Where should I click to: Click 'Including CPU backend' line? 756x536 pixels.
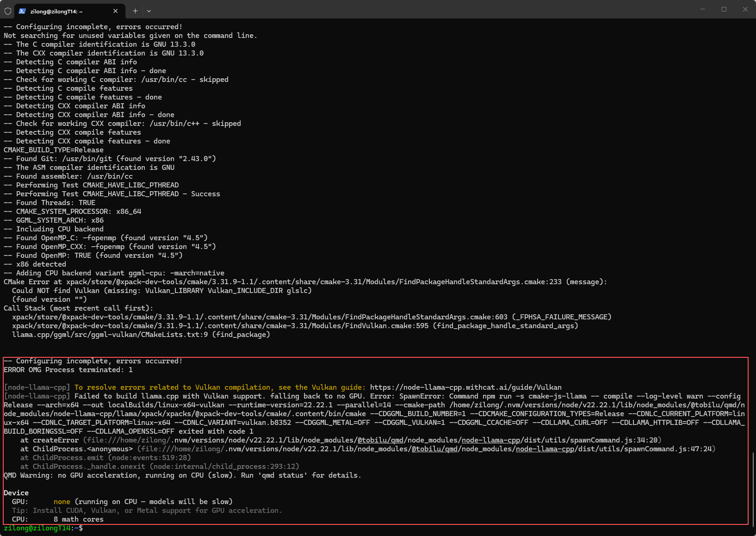[54, 229]
